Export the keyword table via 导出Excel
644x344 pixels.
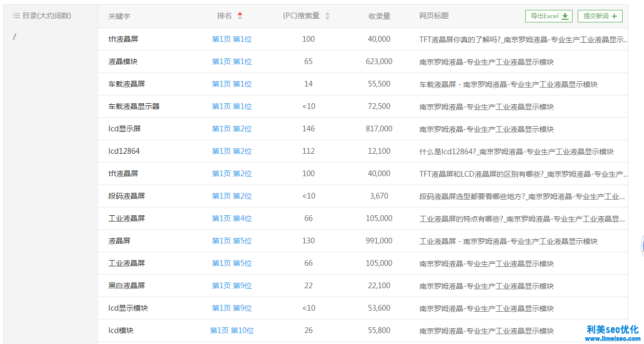click(549, 16)
